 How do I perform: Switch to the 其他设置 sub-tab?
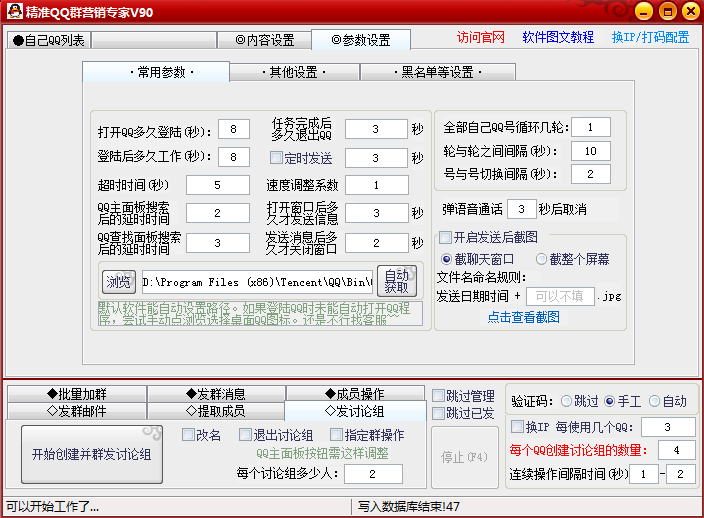click(295, 72)
